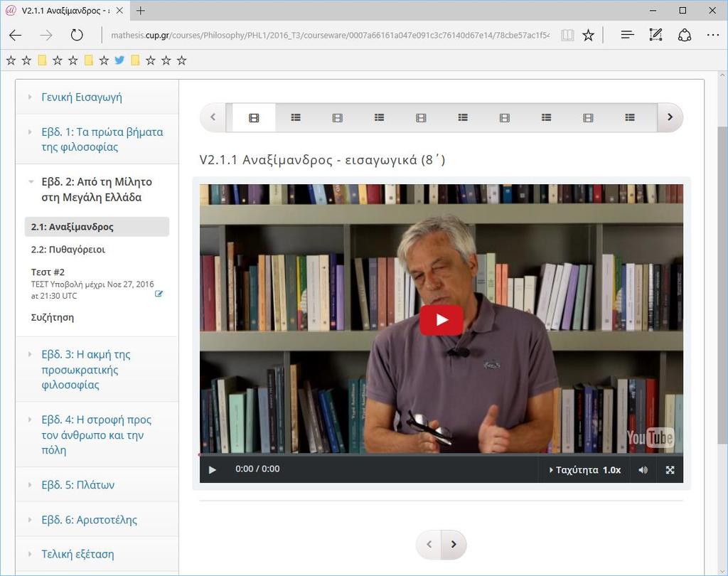Select the sixth unit, a list, in sequence bar
728x576 pixels.
tap(463, 118)
